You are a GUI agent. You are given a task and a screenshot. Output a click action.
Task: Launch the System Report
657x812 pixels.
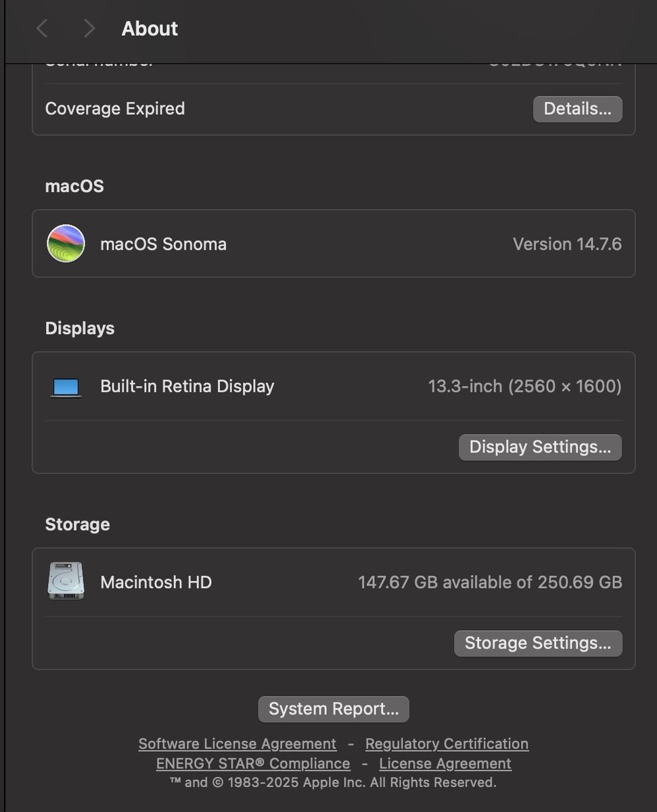[333, 709]
